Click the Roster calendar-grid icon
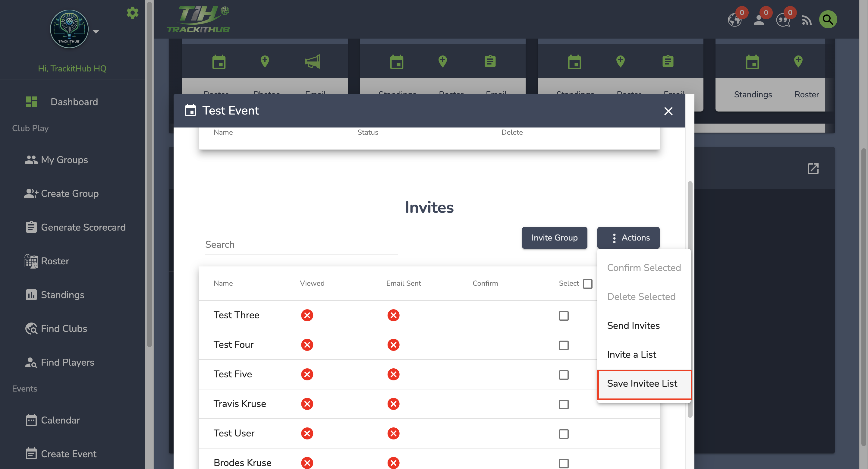This screenshot has height=469, width=868. coord(31,261)
